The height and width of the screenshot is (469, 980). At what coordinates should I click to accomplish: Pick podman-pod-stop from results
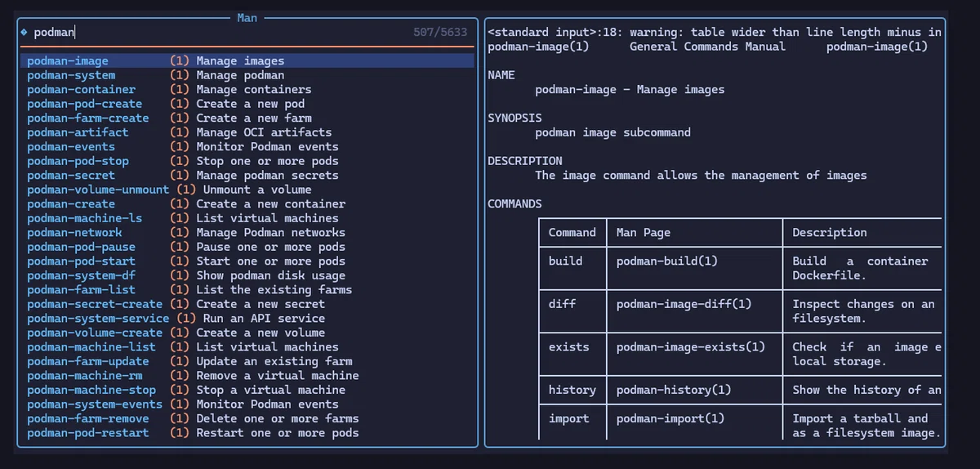pyautogui.click(x=247, y=161)
